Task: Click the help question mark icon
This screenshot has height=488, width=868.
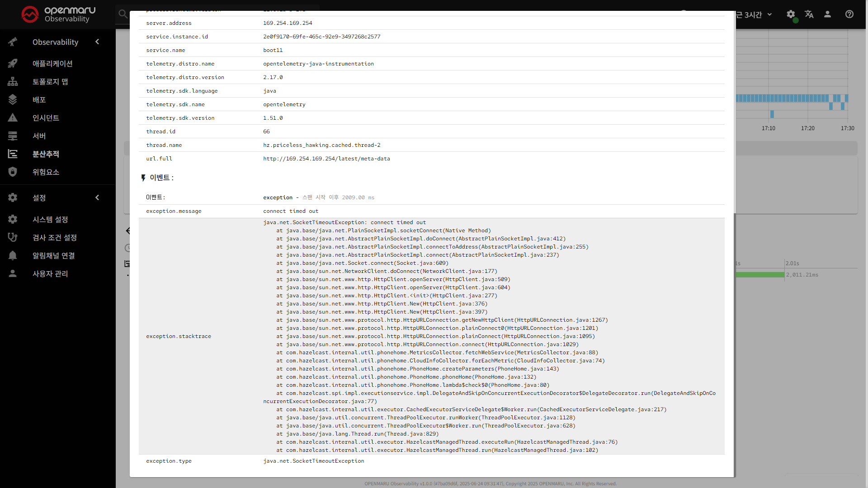Action: click(x=849, y=14)
